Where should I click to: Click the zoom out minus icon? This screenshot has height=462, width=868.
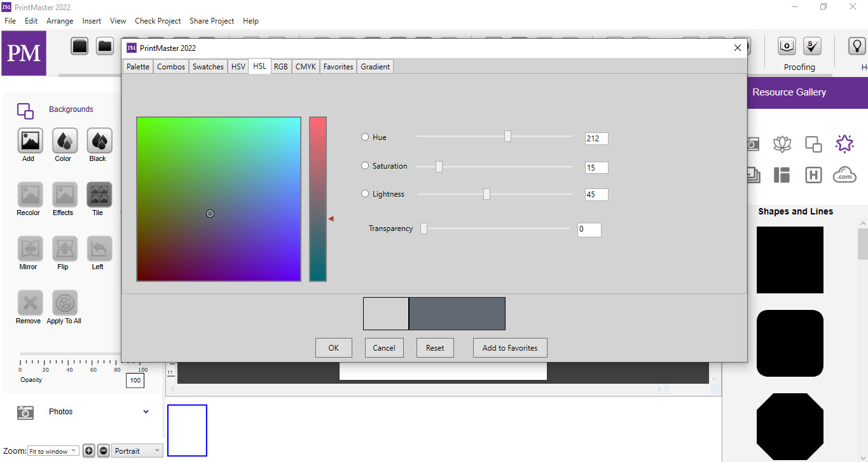(x=104, y=451)
